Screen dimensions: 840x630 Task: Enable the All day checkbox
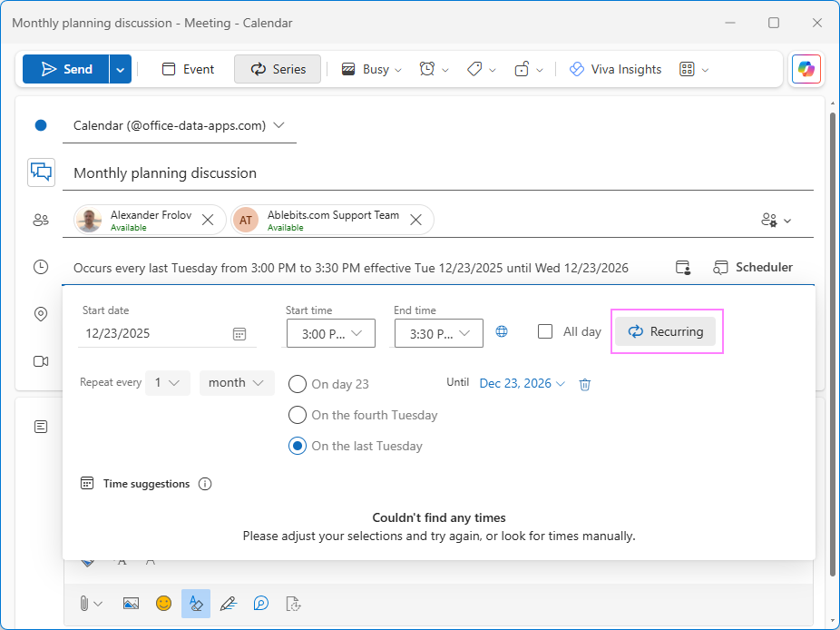coord(545,331)
